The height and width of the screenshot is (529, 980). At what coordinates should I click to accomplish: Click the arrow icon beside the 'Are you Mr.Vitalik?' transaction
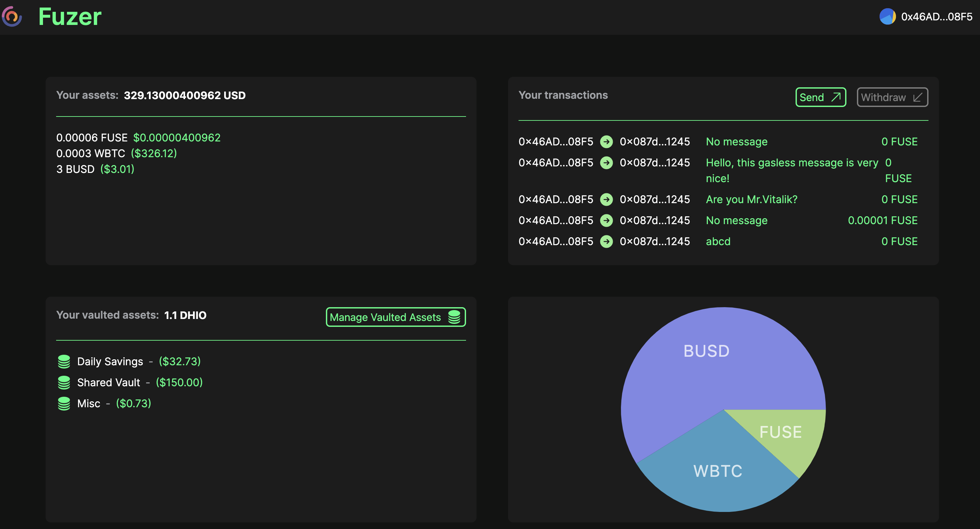coord(606,200)
